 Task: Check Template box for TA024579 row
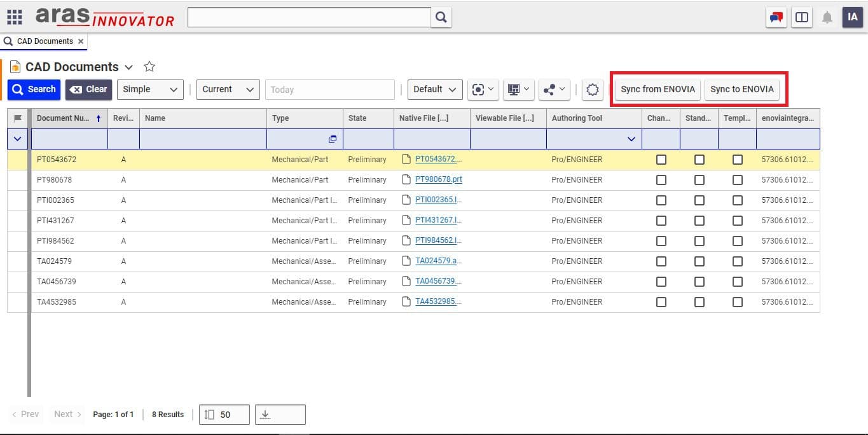coord(738,261)
